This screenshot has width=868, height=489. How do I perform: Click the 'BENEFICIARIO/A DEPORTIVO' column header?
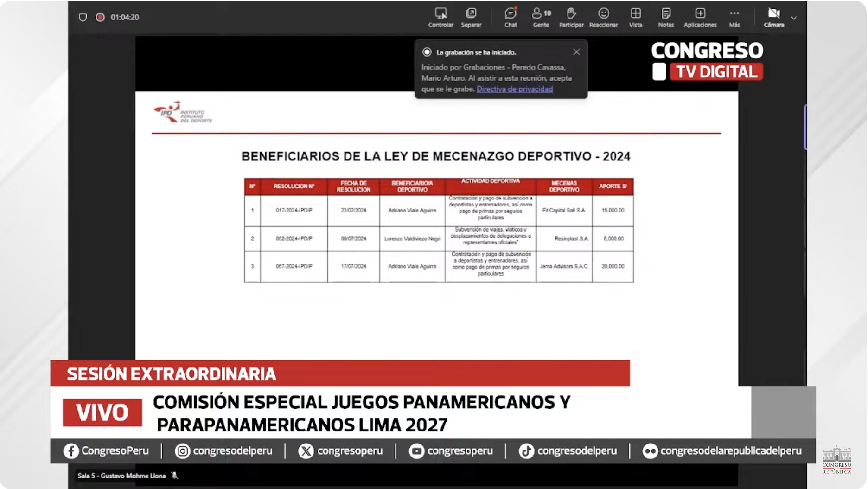click(412, 186)
